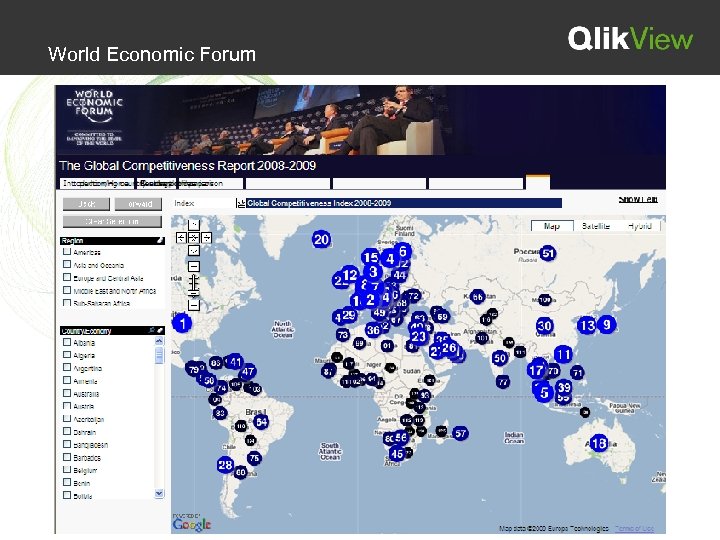Screen dimensions: 720x540
Task: Select marker 51 over Russia
Action: (548, 253)
